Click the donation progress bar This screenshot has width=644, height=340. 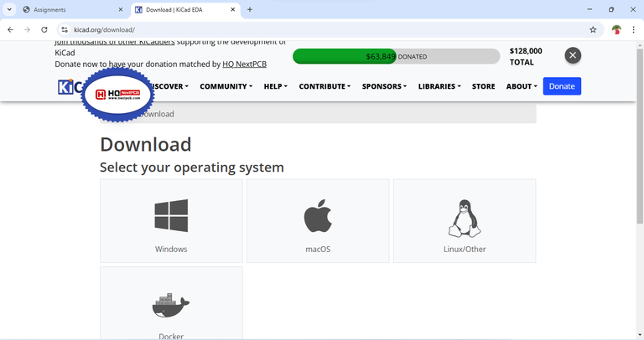396,57
